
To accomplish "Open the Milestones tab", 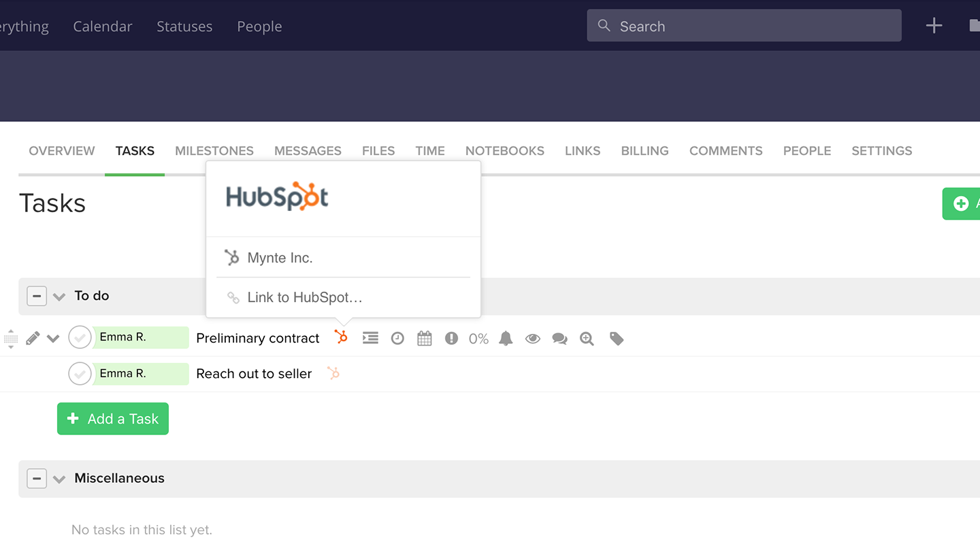I will [214, 151].
